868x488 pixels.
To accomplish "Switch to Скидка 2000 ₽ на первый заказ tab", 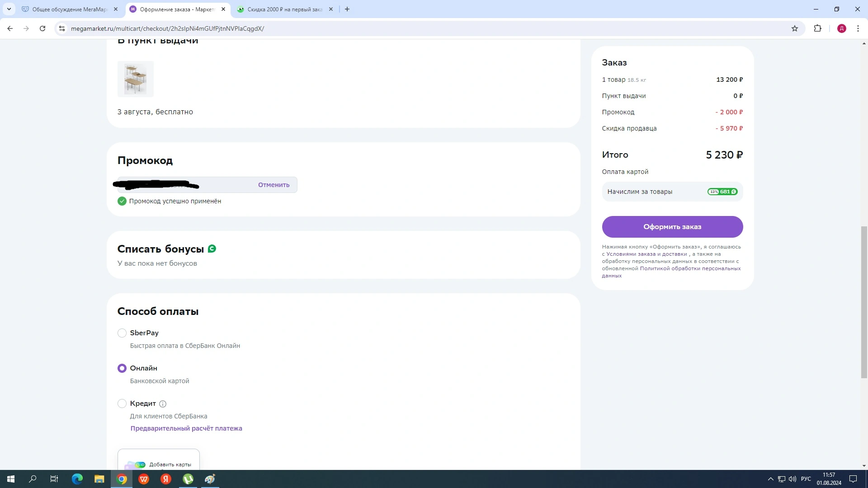I will click(285, 9).
